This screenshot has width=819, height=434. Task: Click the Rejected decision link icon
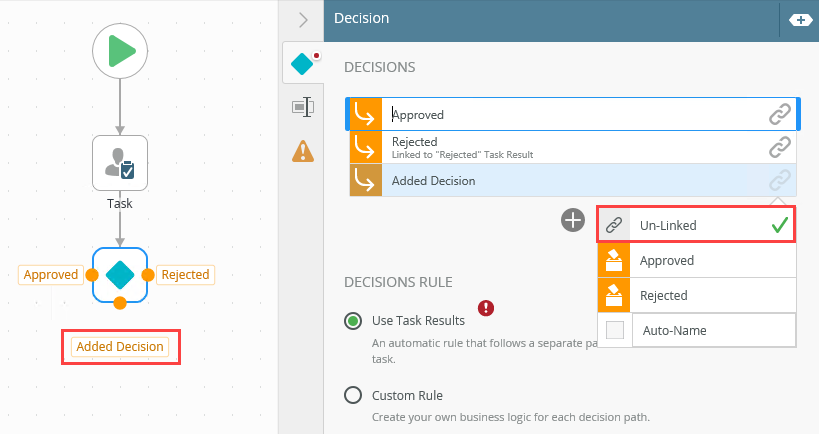[x=780, y=148]
